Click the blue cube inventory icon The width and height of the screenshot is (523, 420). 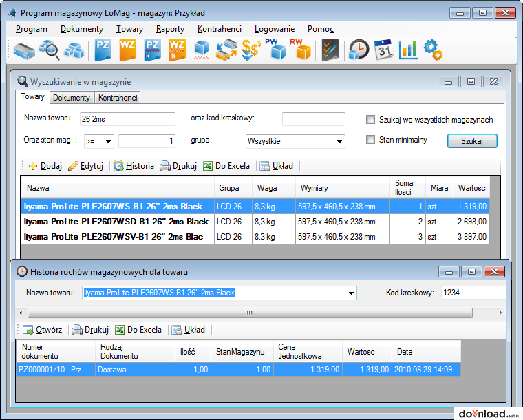click(x=202, y=50)
